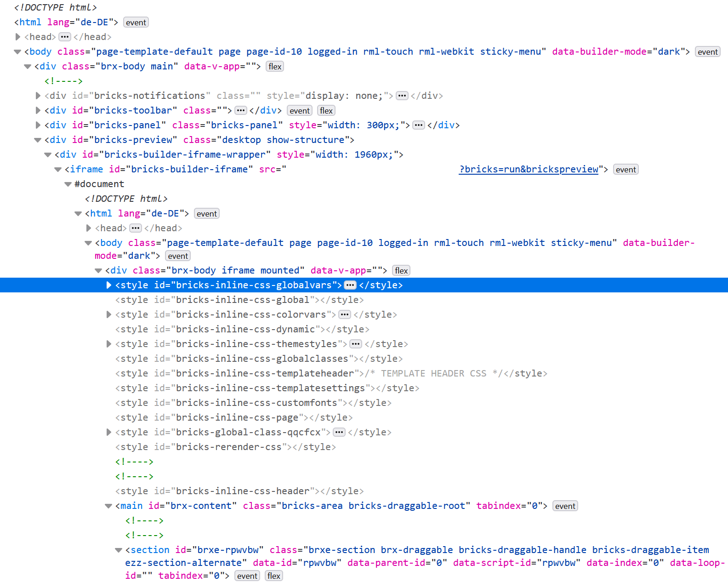Collapse the inner html lang de-DE element
Viewport: 728px width, 582px height.
[79, 213]
